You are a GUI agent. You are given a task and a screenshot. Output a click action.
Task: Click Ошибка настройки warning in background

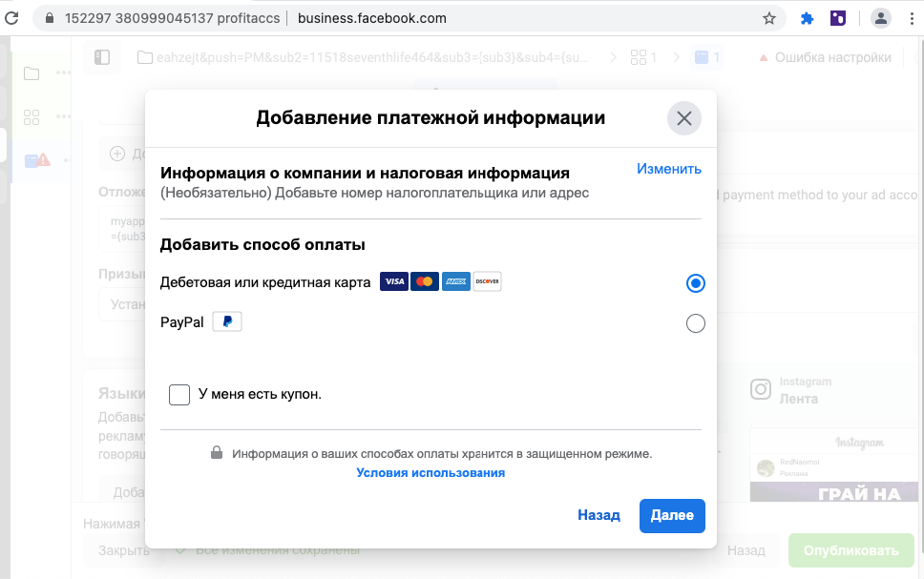825,58
